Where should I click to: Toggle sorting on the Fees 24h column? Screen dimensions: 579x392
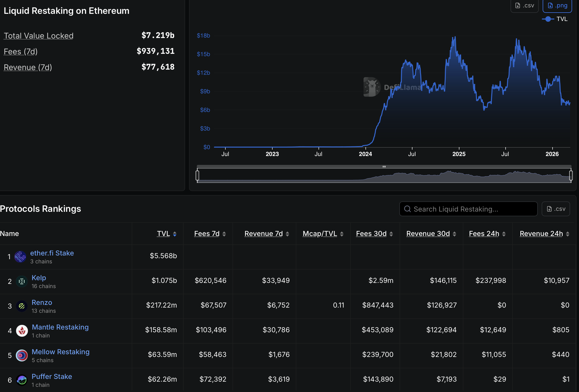tap(504, 234)
